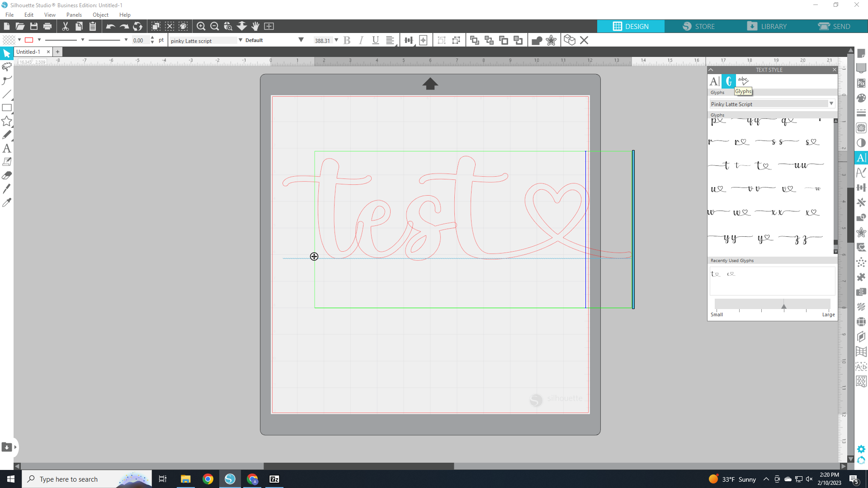Select the Draw Rectangle tool
This screenshot has height=488, width=868.
(7, 108)
